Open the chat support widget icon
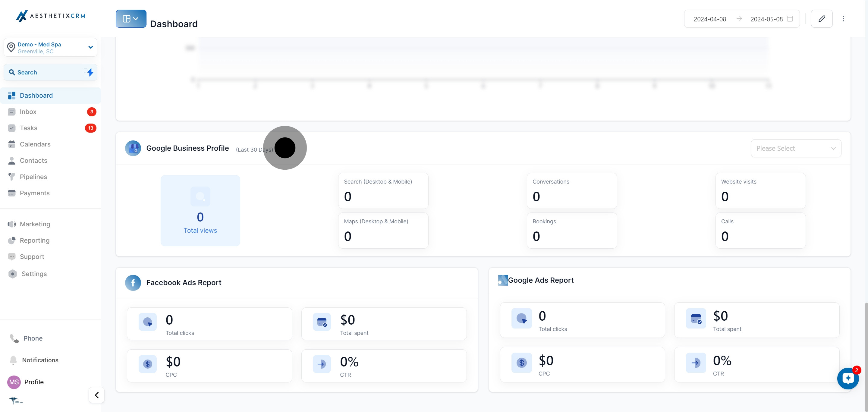The width and height of the screenshot is (868, 412). (848, 378)
